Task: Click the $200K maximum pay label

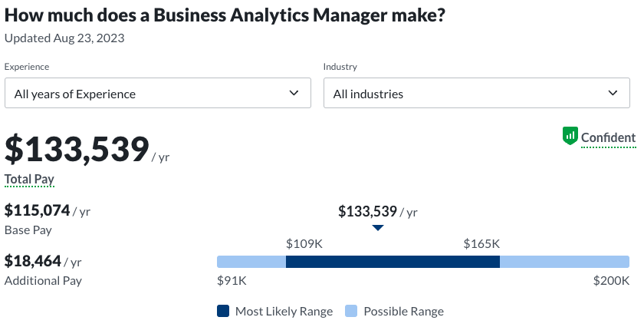Action: click(611, 280)
